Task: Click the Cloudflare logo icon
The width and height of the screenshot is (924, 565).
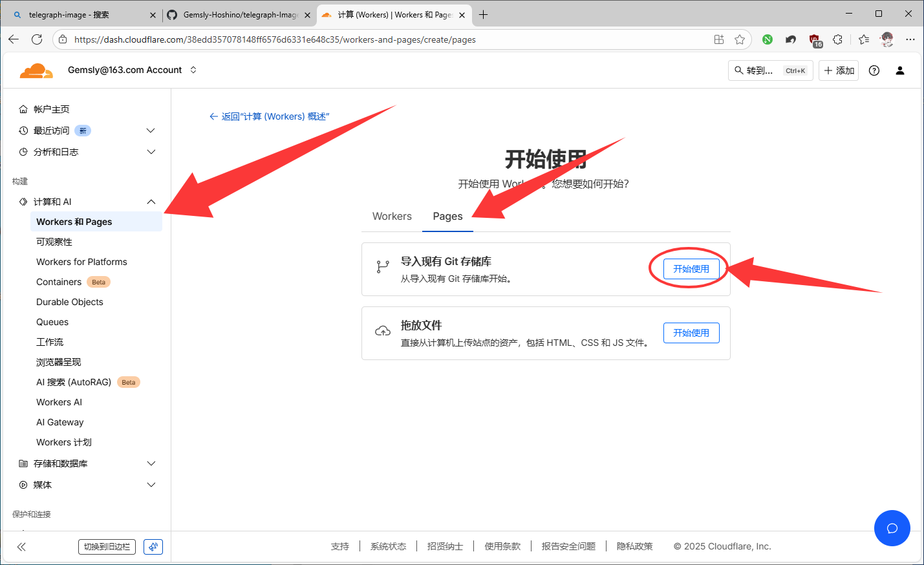Action: tap(36, 70)
